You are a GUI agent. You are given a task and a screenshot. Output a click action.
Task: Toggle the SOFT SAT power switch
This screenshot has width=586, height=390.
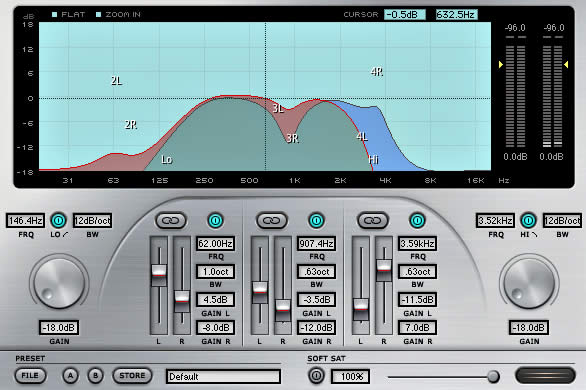pyautogui.click(x=316, y=375)
